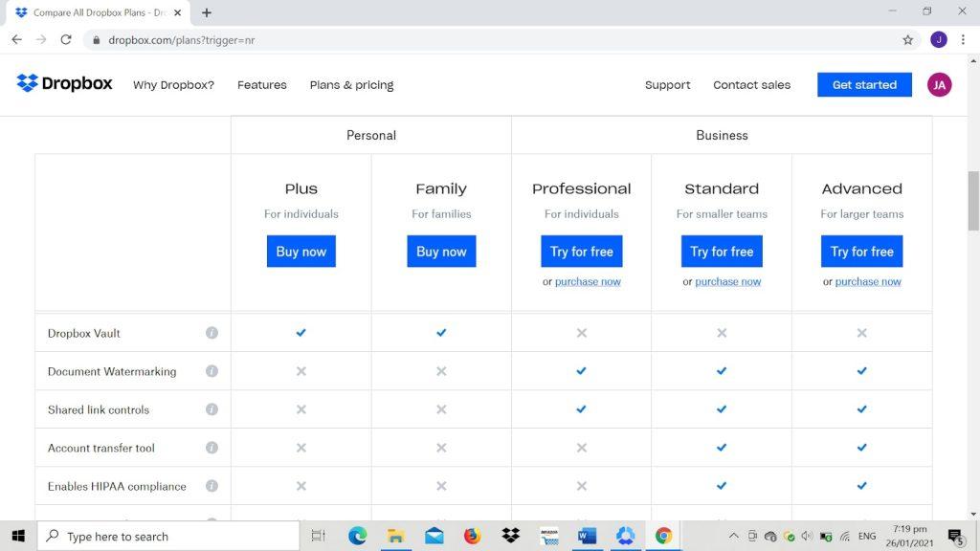
Task: Click the Dropbox logo in the header
Action: coord(64,84)
